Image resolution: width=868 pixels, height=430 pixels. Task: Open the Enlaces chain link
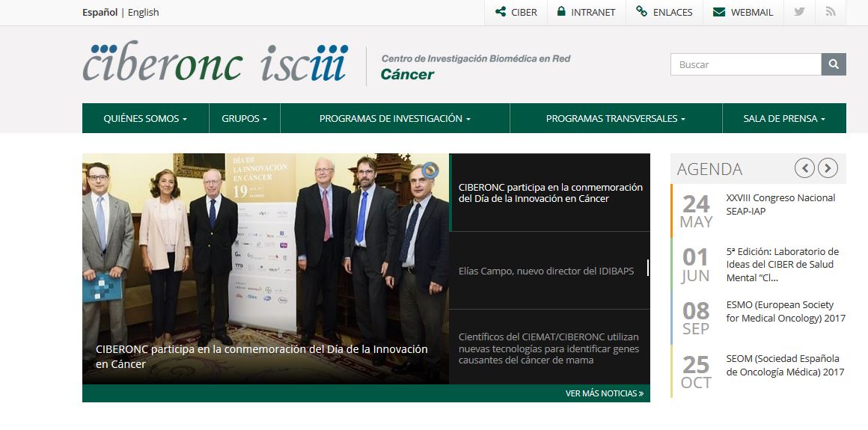point(664,12)
